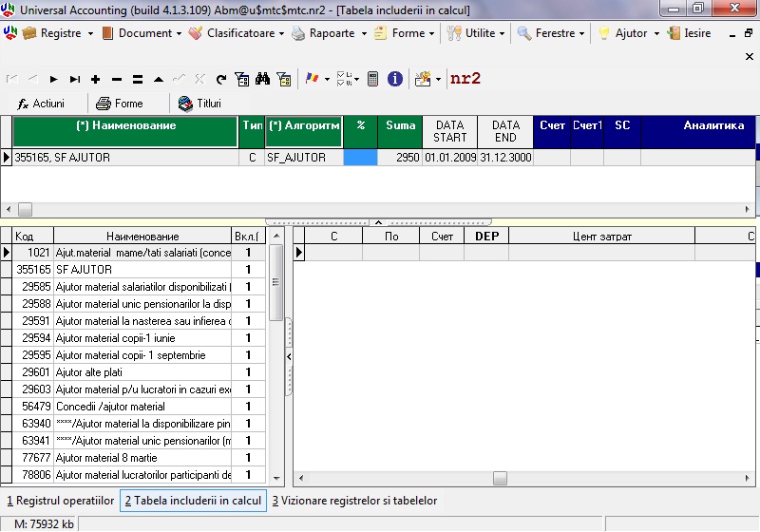Click the Аналитика column header

tap(698, 131)
